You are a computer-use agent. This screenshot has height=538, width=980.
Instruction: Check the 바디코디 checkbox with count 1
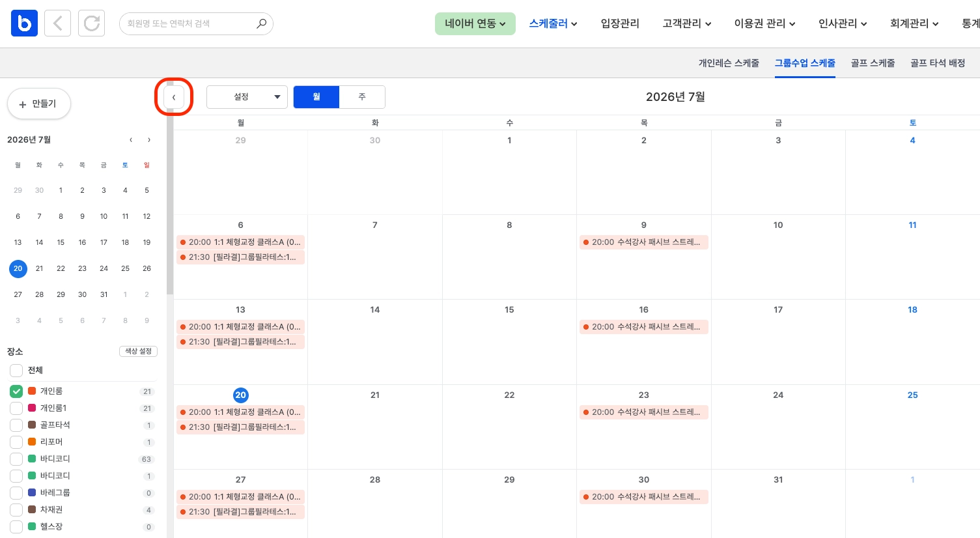[16, 476]
